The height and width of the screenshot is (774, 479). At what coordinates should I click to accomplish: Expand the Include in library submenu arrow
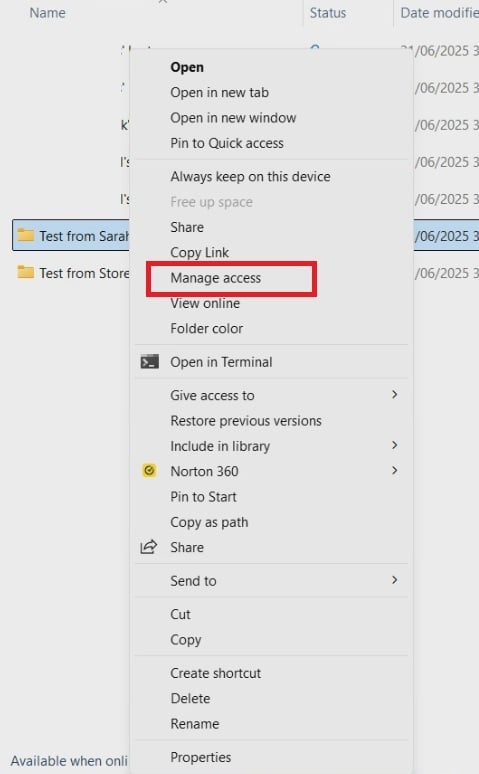tap(394, 445)
